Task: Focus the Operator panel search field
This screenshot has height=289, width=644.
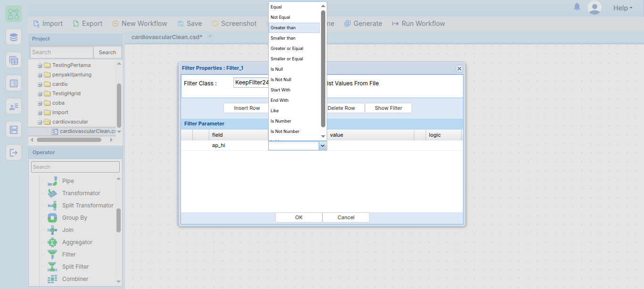Action: tap(75, 167)
